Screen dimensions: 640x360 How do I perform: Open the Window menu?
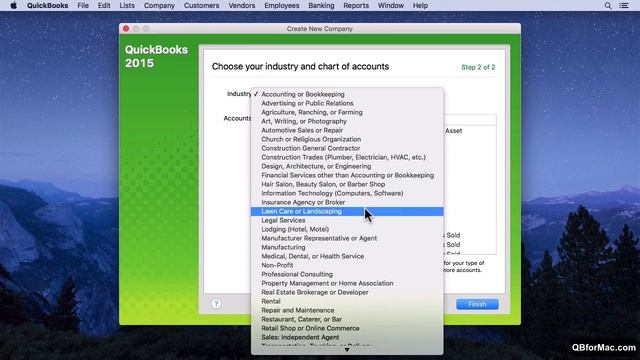coord(391,6)
